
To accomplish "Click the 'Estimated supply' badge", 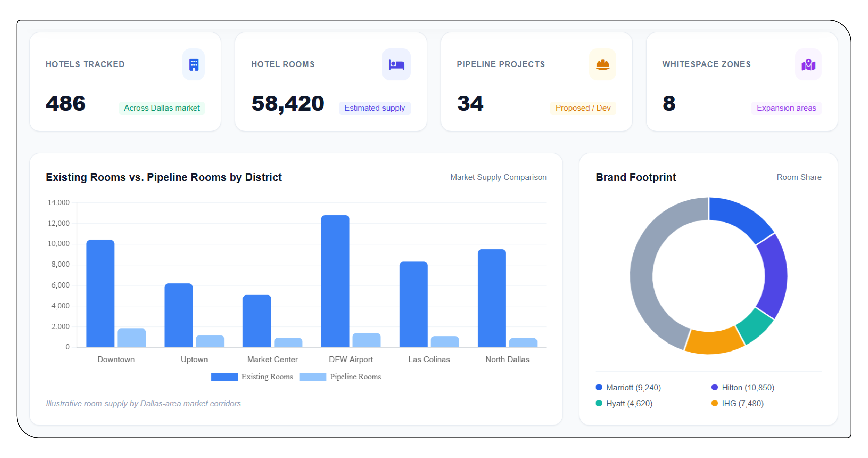I will point(374,108).
